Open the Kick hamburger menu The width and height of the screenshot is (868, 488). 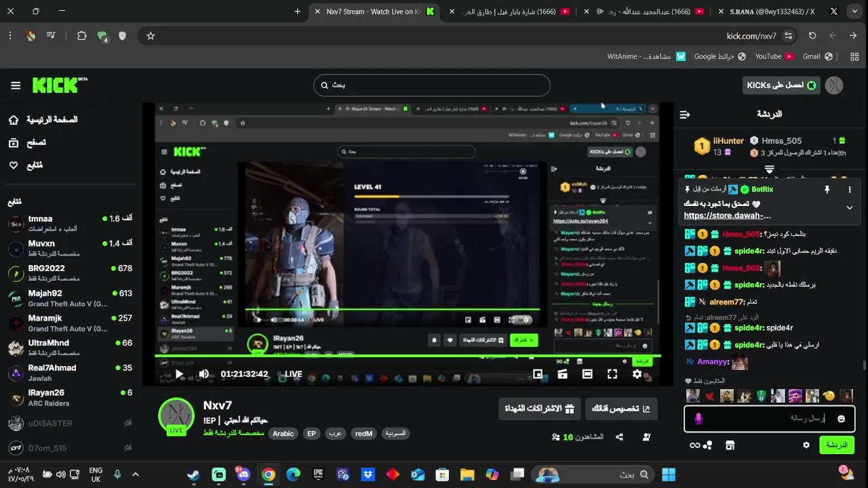coord(16,85)
